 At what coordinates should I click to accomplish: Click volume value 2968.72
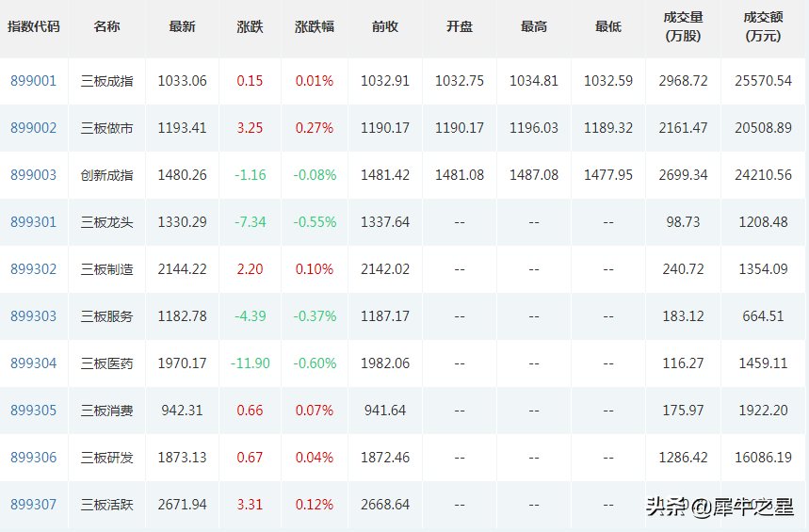point(683,81)
